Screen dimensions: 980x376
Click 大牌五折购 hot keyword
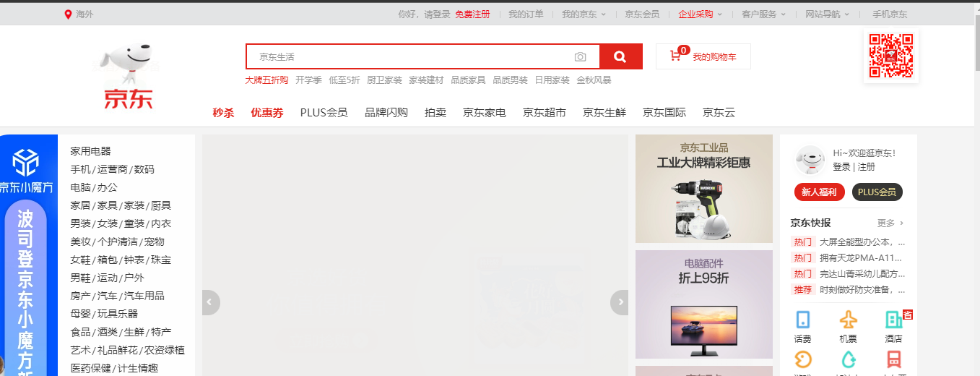pyautogui.click(x=266, y=80)
